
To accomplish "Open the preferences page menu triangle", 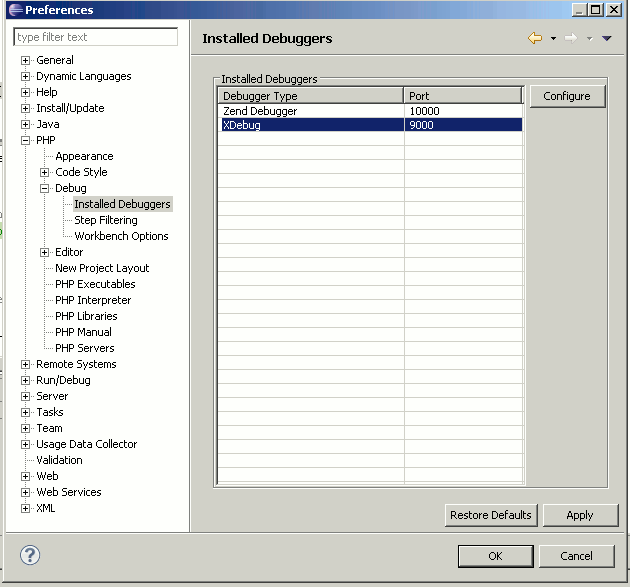I will 607,39.
